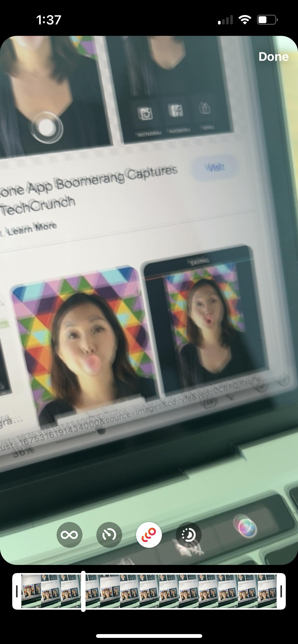Screen dimensions: 298x644
Task: Click the left trim handle of the timeline
Action: 17,592
